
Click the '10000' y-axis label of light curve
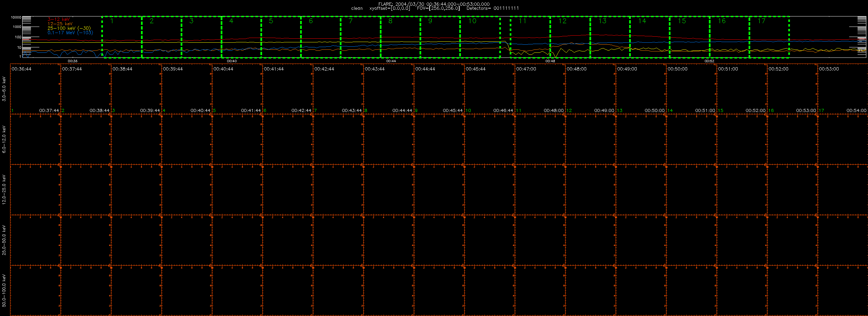pos(16,17)
